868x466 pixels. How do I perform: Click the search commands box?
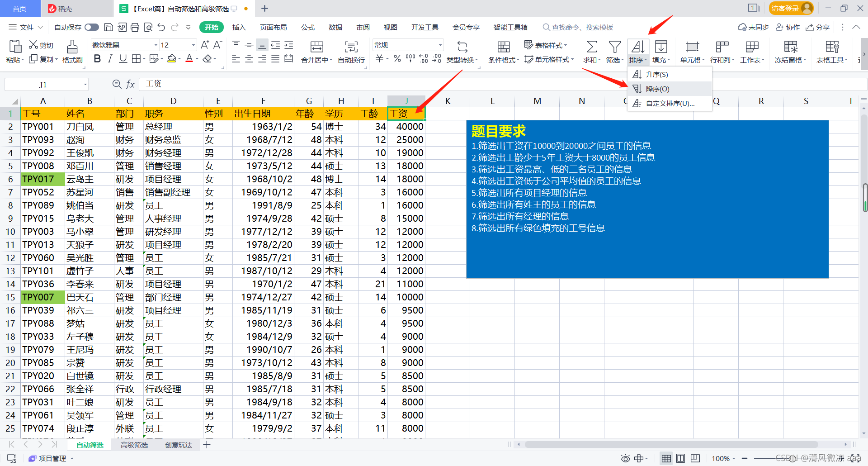[x=578, y=28]
